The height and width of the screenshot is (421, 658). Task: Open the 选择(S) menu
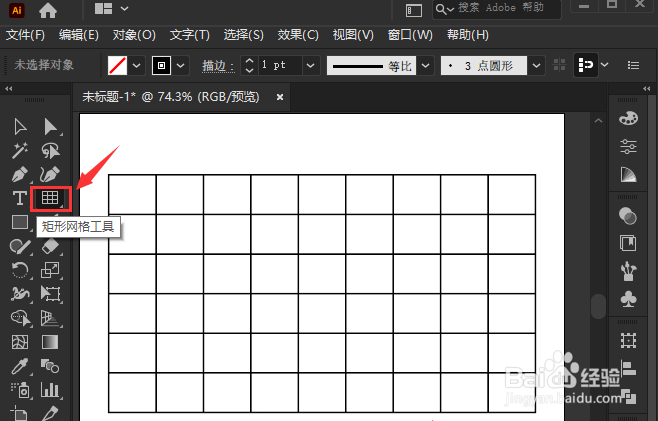[243, 35]
